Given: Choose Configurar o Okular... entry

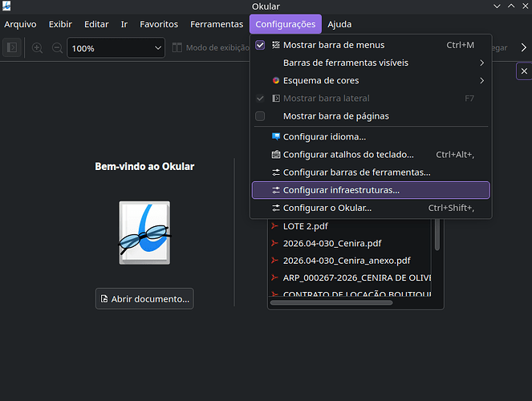Looking at the screenshot, I should (x=371, y=208).
